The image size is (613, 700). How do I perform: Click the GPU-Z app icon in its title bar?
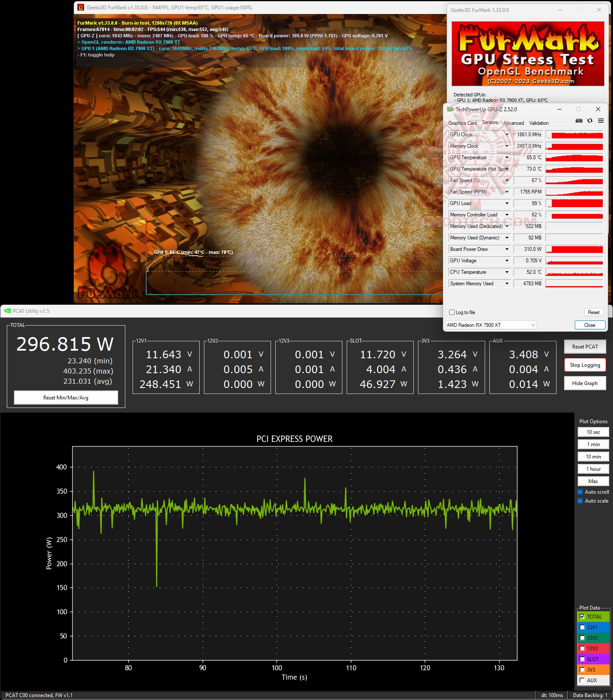coord(450,109)
